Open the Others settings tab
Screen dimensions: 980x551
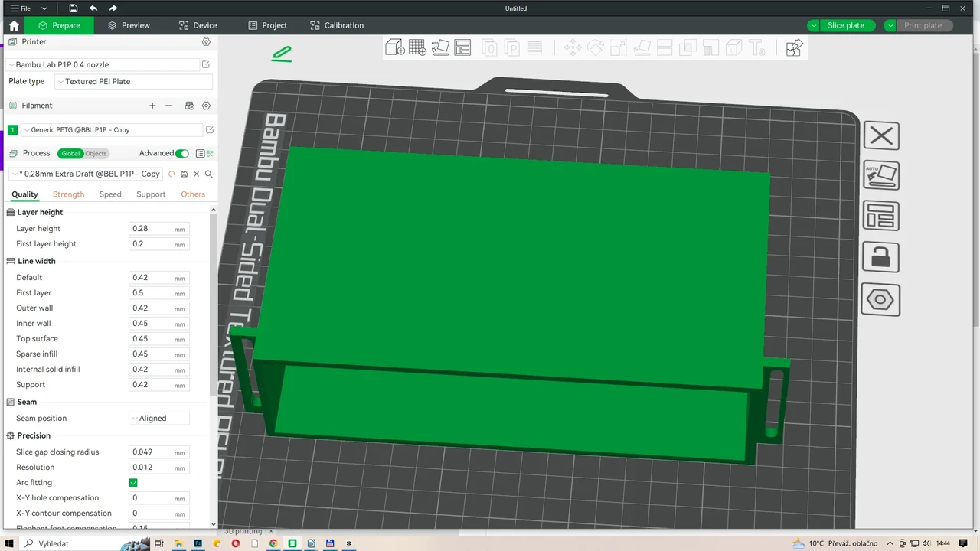193,194
